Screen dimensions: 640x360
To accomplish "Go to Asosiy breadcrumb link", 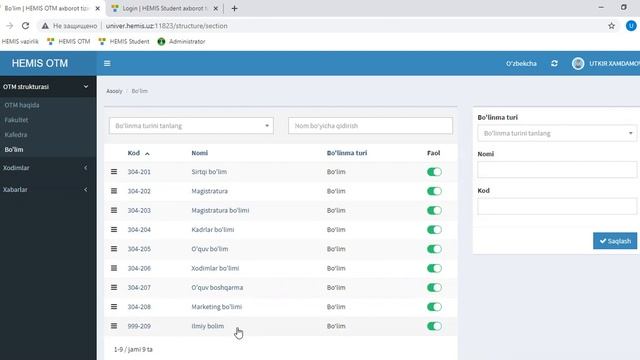I will click(x=114, y=91).
